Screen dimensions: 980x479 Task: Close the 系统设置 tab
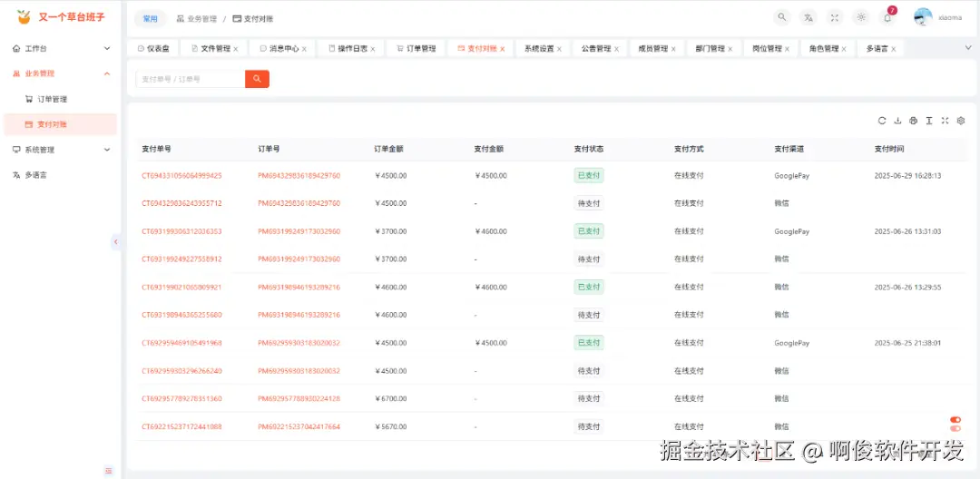(559, 49)
